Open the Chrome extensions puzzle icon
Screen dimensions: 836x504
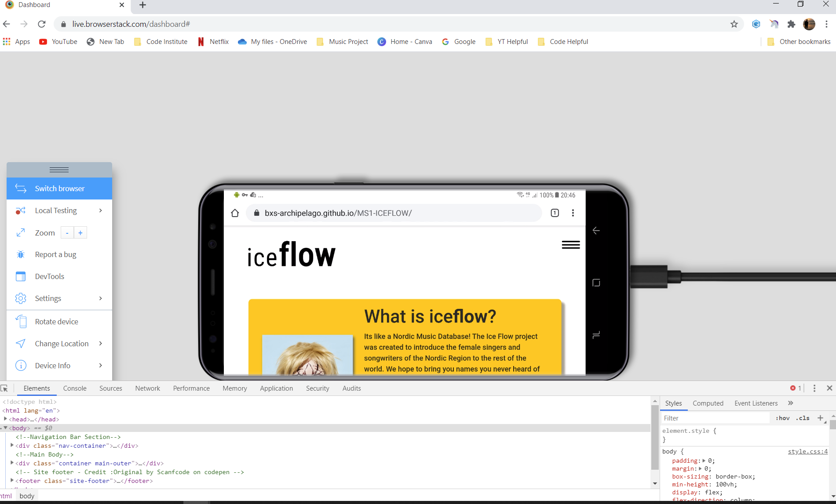791,24
